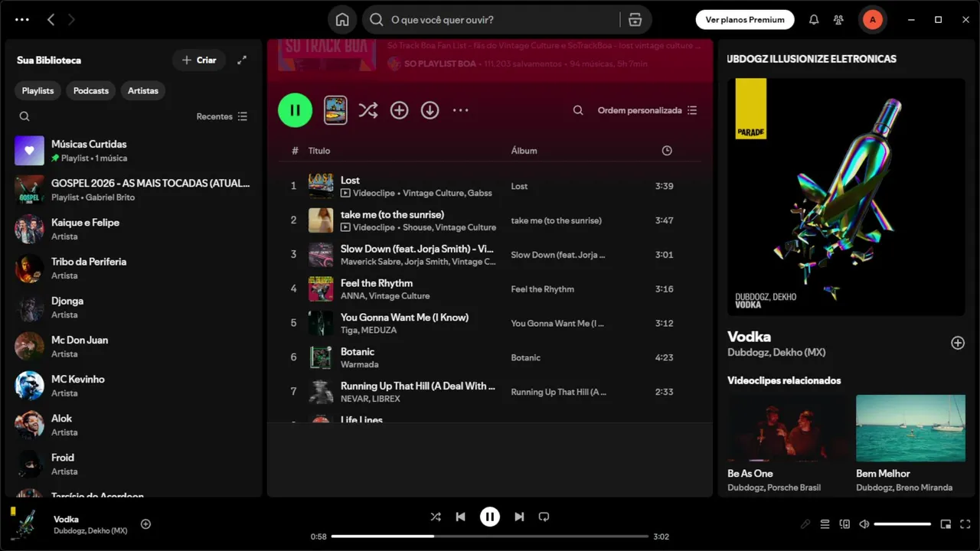Open the Browse icon in search bar

pyautogui.click(x=635, y=20)
